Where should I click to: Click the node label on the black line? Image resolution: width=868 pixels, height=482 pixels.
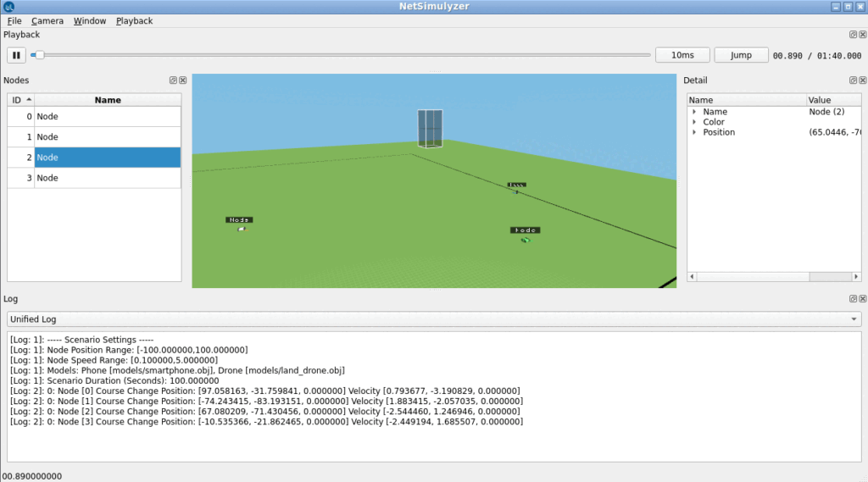point(516,185)
